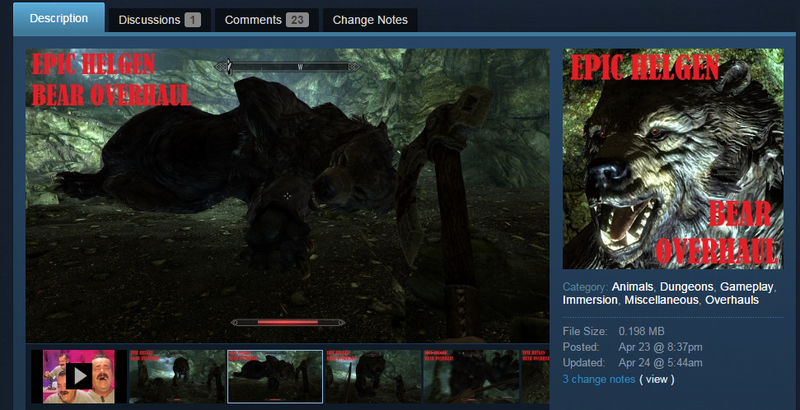Click the Category: label
The width and height of the screenshot is (800, 410).
point(585,287)
